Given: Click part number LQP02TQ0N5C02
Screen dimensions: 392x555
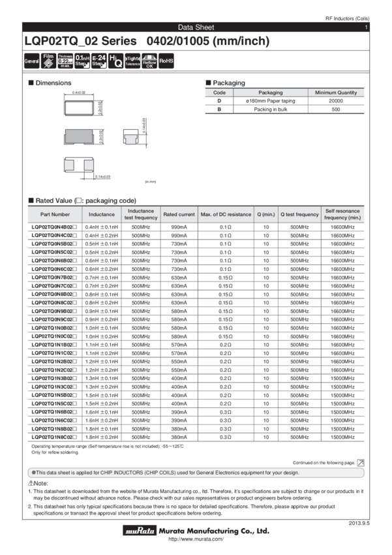Looking at the screenshot, I should pos(54,253).
